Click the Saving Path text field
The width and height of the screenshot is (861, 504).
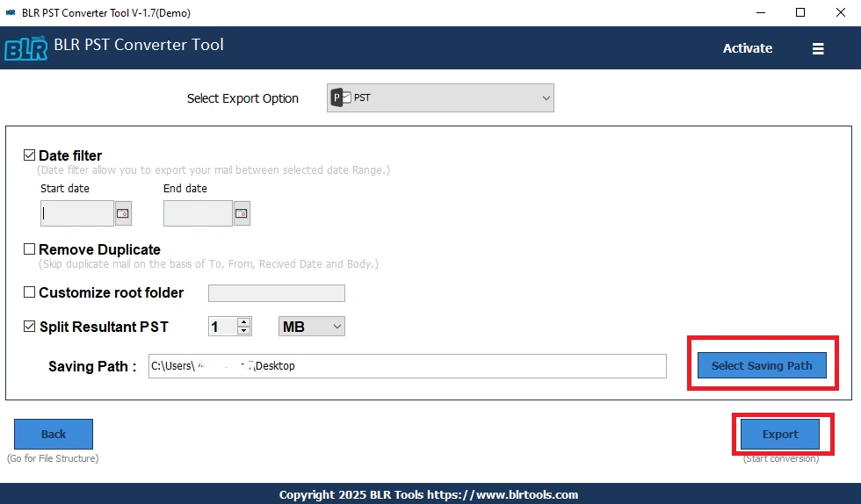click(x=408, y=366)
